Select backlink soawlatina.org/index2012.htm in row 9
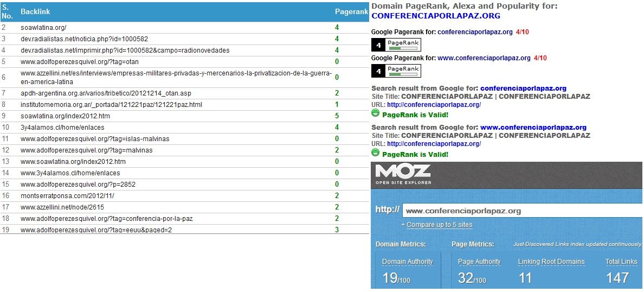 (65, 116)
